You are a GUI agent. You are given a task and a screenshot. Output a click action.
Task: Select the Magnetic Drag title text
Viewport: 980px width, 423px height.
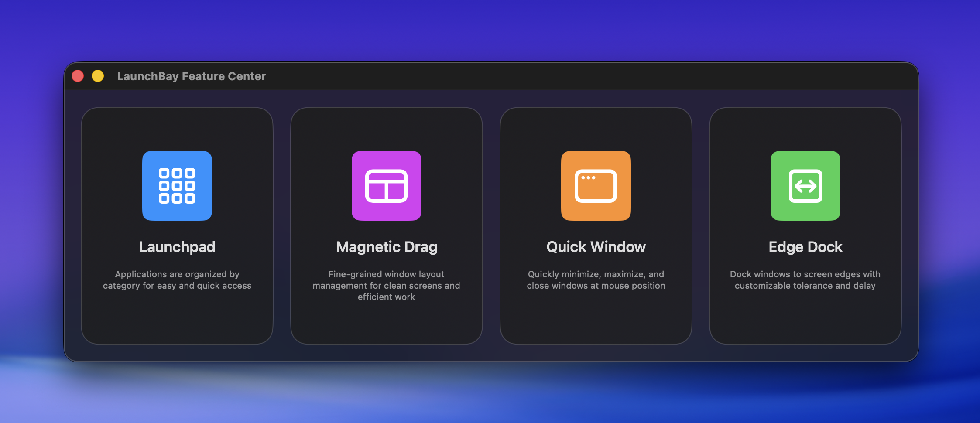tap(387, 247)
